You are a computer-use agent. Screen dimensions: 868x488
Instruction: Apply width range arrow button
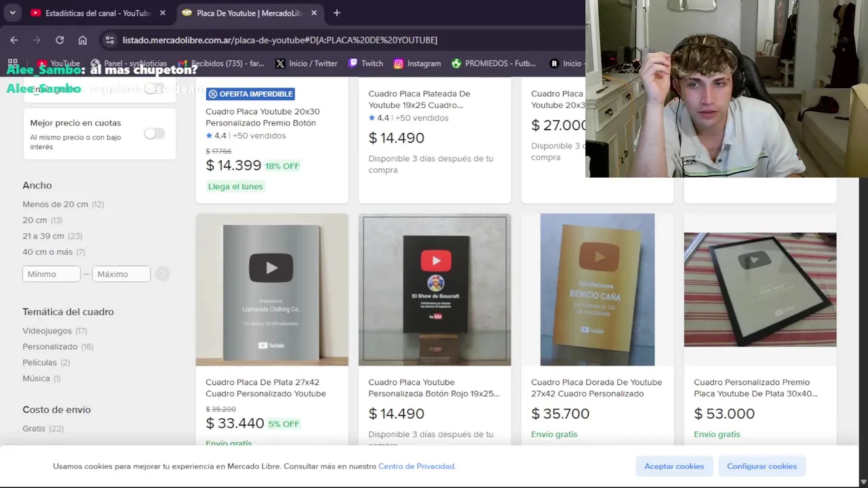pyautogui.click(x=162, y=274)
